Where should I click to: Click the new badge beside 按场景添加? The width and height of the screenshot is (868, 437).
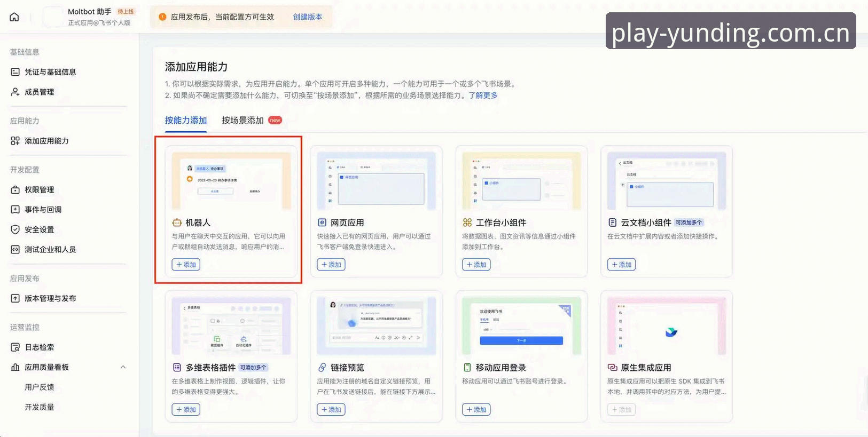(x=275, y=120)
